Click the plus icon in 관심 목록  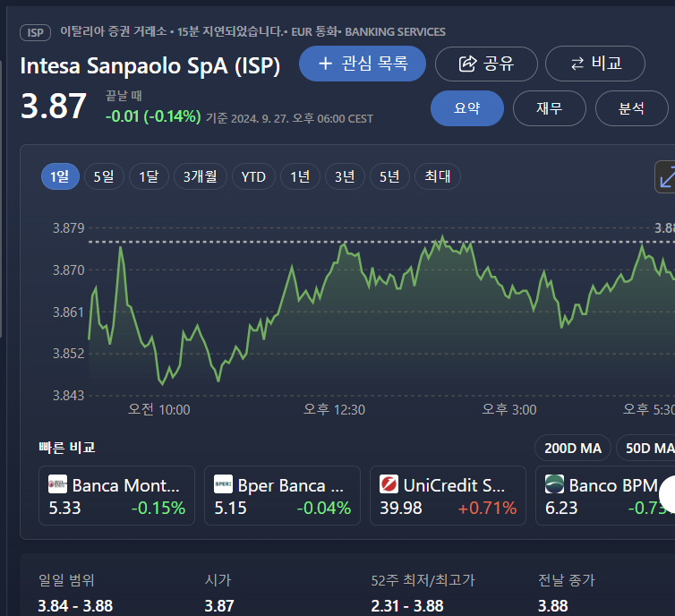pos(326,64)
